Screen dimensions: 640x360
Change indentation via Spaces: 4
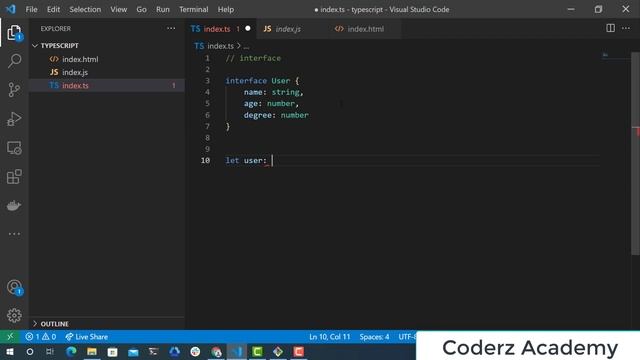374,337
